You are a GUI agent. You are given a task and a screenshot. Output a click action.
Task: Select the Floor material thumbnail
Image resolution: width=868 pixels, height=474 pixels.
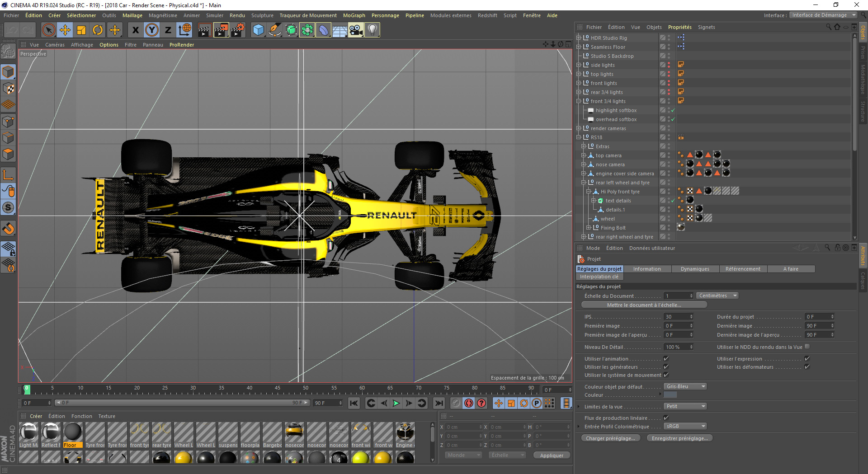[x=72, y=435]
